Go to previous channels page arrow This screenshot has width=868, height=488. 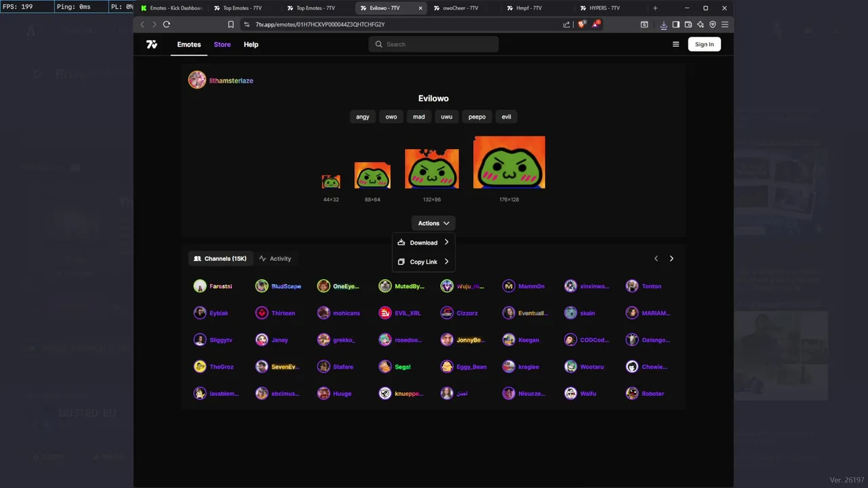[656, 258]
